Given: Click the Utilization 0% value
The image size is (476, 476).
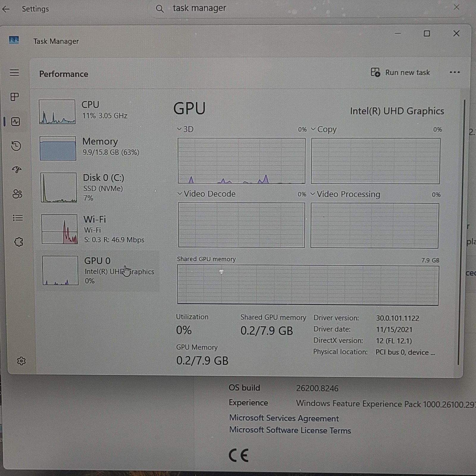Looking at the screenshot, I should click(x=184, y=330).
